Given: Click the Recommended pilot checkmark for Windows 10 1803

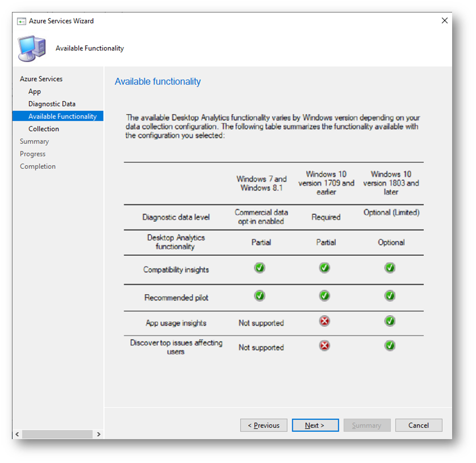Looking at the screenshot, I should [390, 296].
